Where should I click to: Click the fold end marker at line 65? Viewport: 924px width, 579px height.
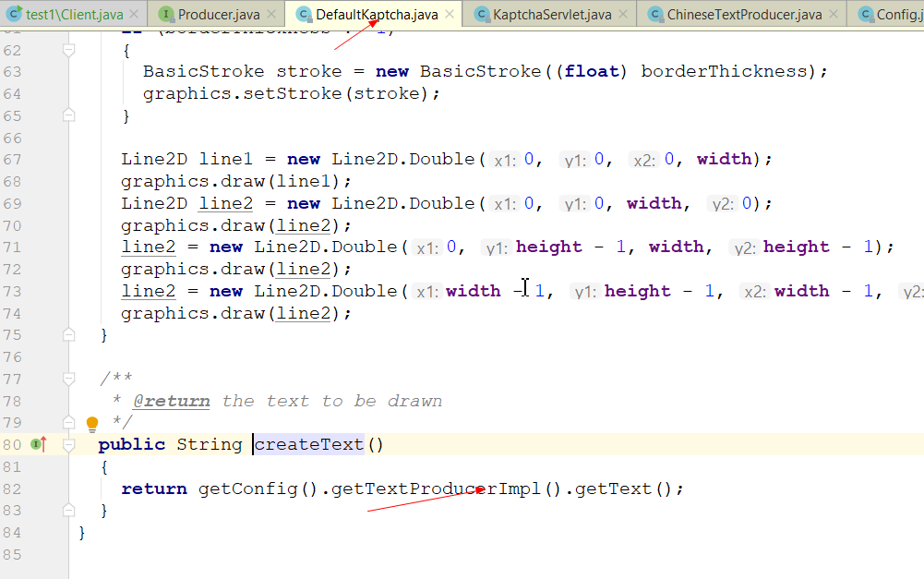tap(69, 115)
